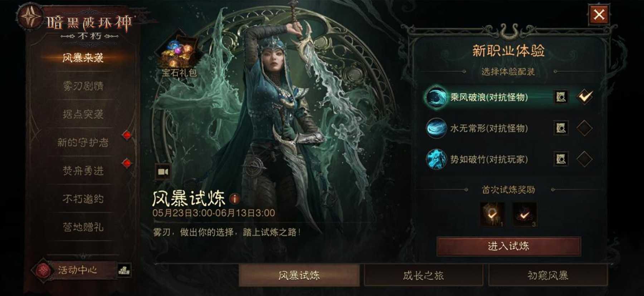Preview details for 势如破竹 loadout
The width and height of the screenshot is (644, 296).
561,159
